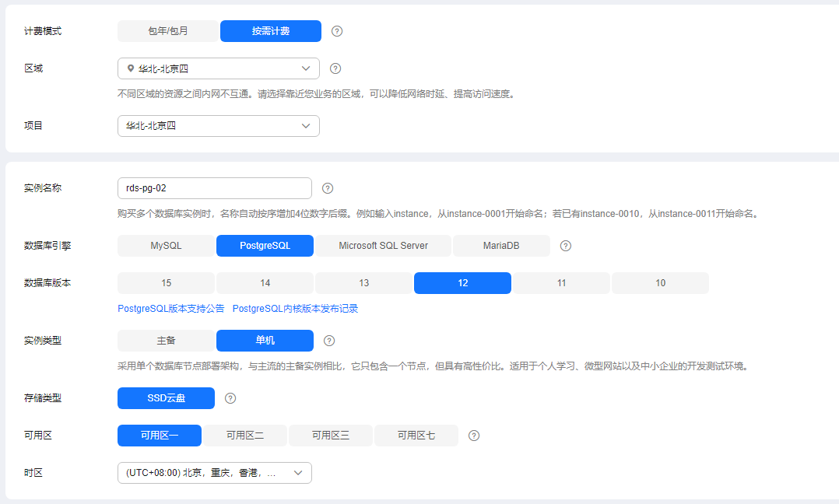The height and width of the screenshot is (504, 839).
Task: Choose 可用区三 availability zone
Action: 331,436
